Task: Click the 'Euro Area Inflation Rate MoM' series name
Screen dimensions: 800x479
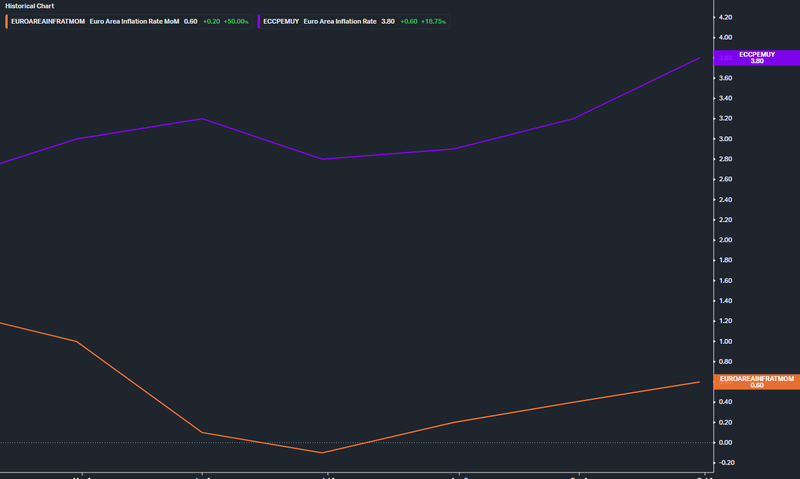Action: (134, 21)
